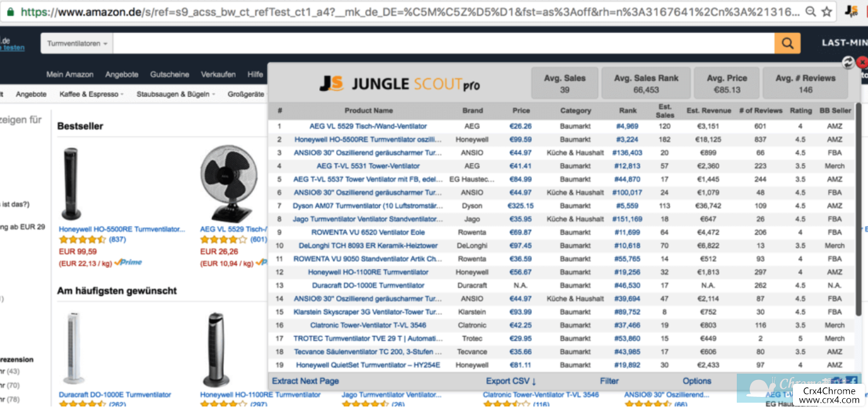Click the Jungle Scout Pro extension icon

pyautogui.click(x=851, y=11)
